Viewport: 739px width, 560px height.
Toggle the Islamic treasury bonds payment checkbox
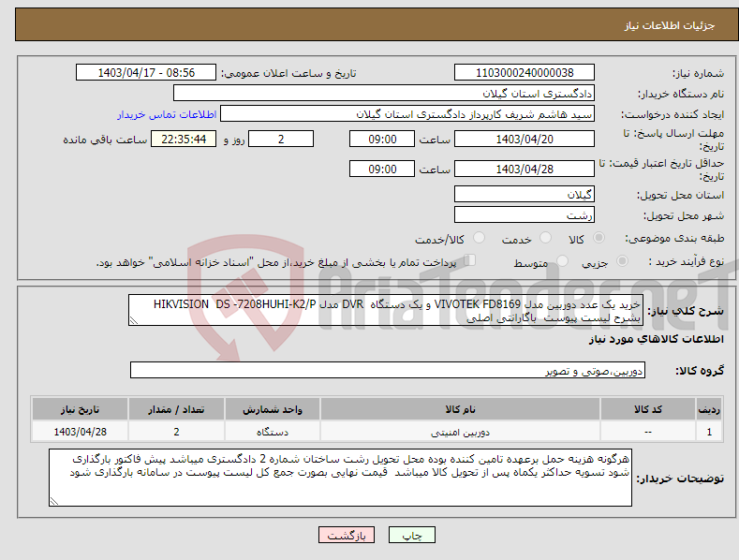[x=470, y=259]
